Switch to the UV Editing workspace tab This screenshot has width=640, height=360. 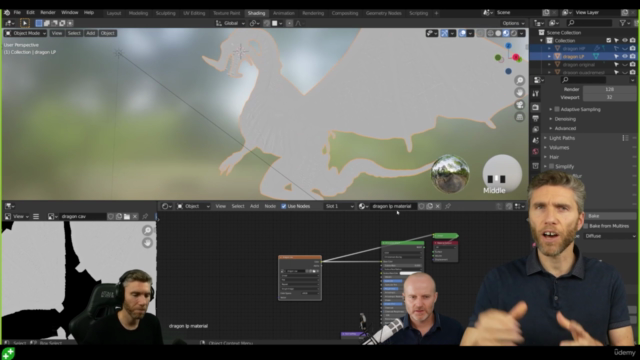click(194, 13)
